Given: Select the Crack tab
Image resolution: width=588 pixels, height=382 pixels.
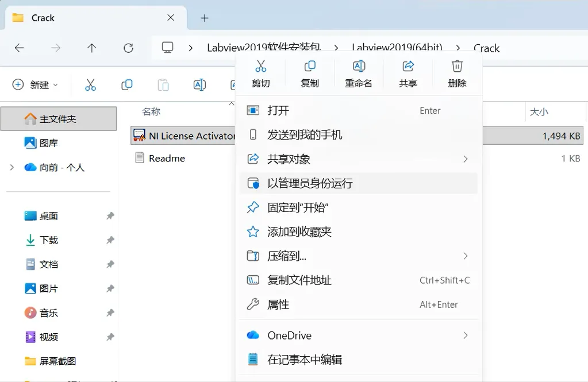Looking at the screenshot, I should click(x=95, y=18).
